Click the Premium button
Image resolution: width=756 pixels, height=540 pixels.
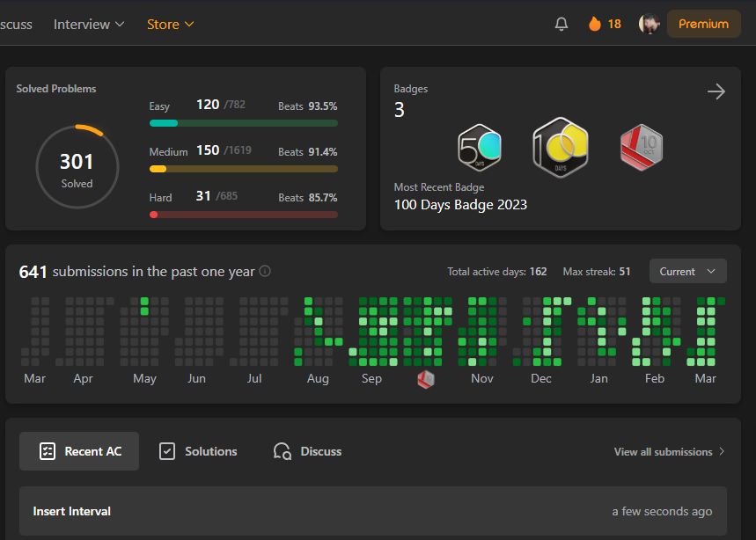[x=703, y=24]
